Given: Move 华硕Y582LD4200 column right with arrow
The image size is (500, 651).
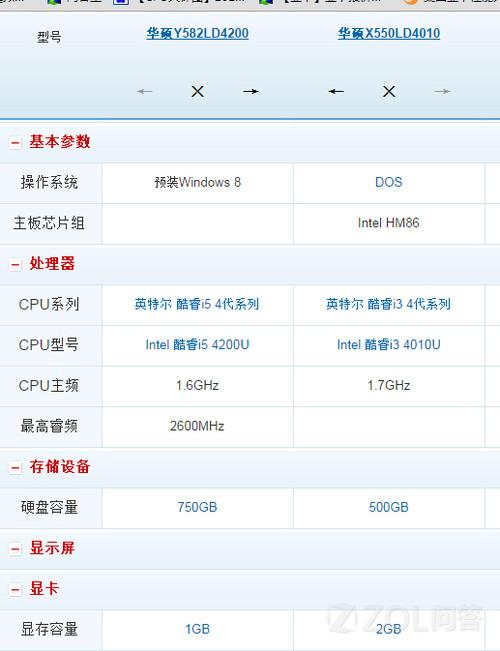Looking at the screenshot, I should point(251,91).
